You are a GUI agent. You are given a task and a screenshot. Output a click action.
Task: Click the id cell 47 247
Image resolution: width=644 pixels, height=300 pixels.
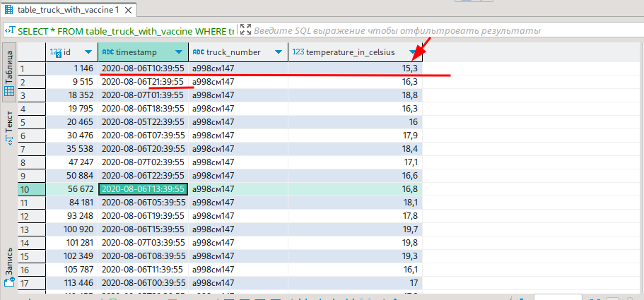[x=72, y=162]
